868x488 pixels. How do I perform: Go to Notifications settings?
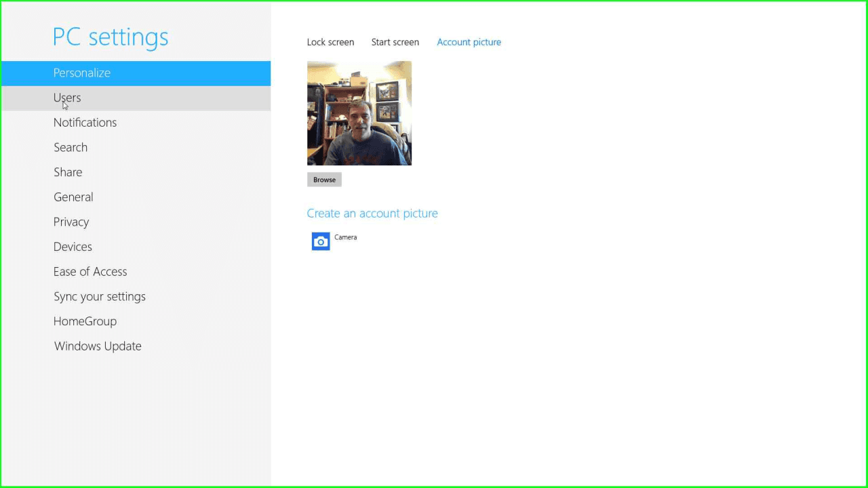pos(85,123)
